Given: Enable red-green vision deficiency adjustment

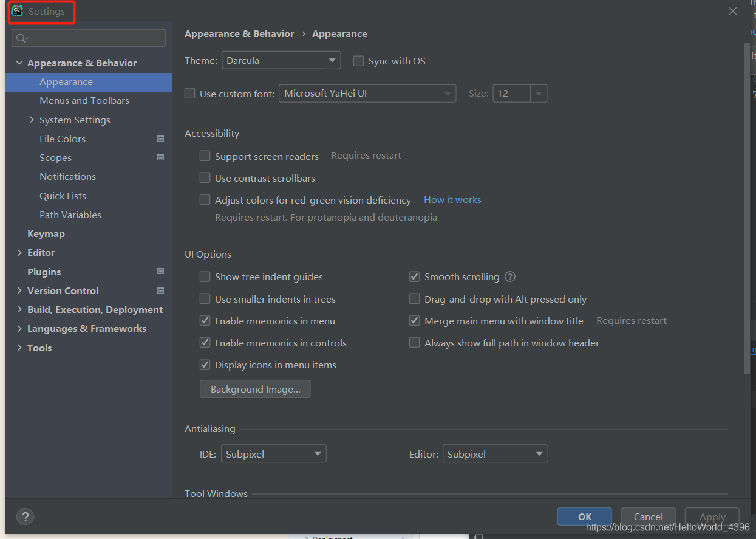Looking at the screenshot, I should [205, 199].
